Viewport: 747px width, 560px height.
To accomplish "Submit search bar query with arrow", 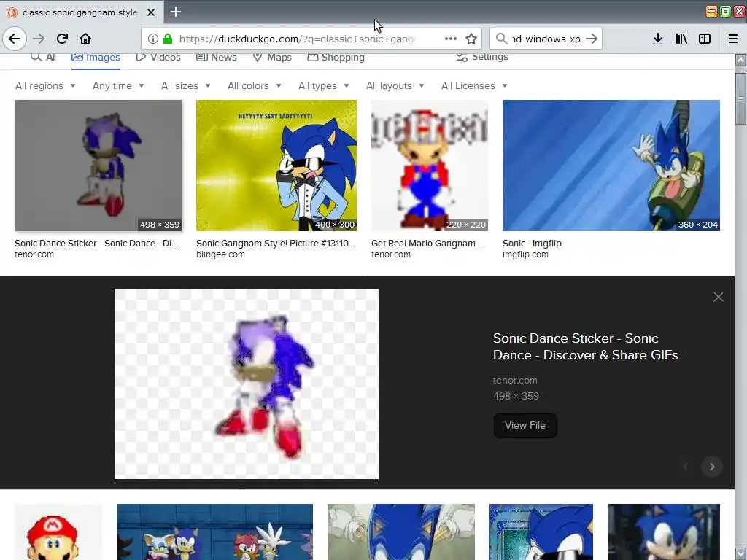I will 592,39.
